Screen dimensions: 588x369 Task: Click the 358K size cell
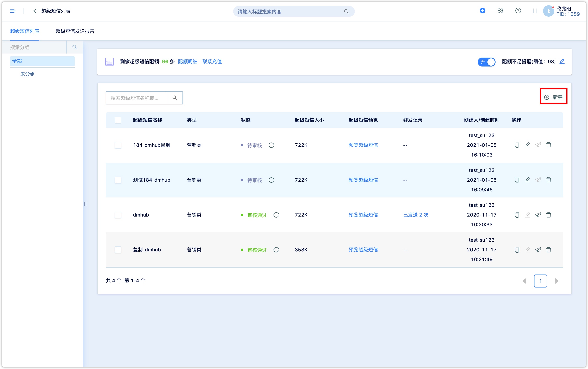click(301, 250)
